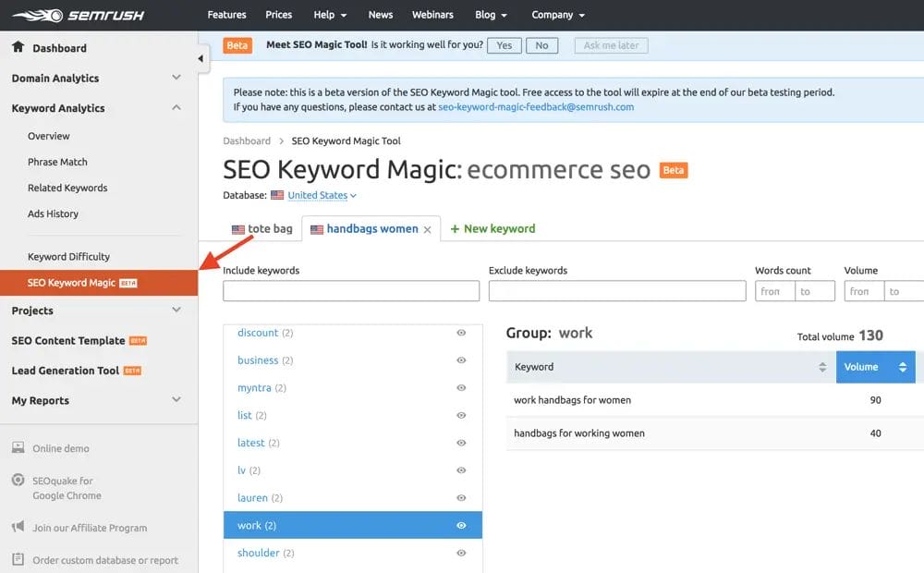Screen dimensions: 924x573
Task: Collapse the sidebar using the arrow icon
Action: pos(200,57)
